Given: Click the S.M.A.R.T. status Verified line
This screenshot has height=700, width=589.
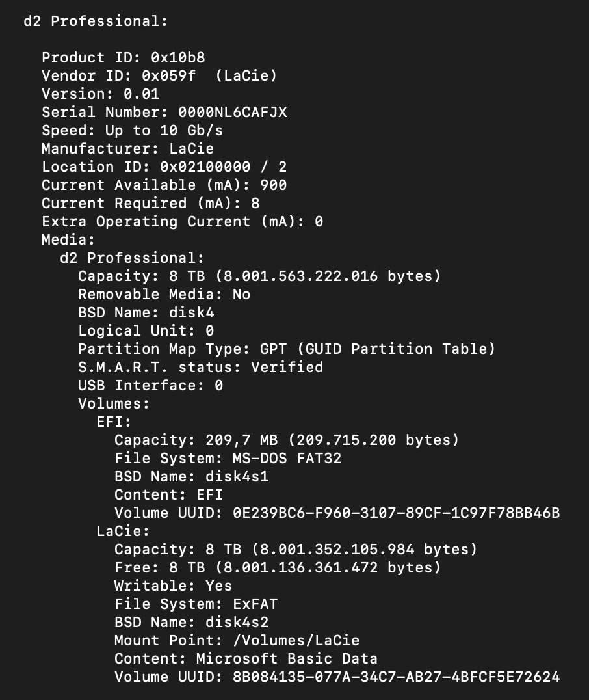Looking at the screenshot, I should pos(200,368).
